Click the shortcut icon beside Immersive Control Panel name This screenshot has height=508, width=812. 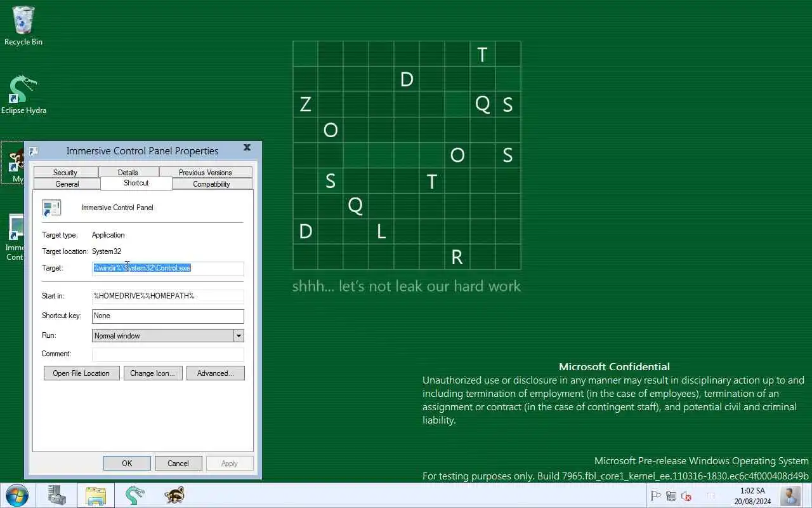(51, 208)
